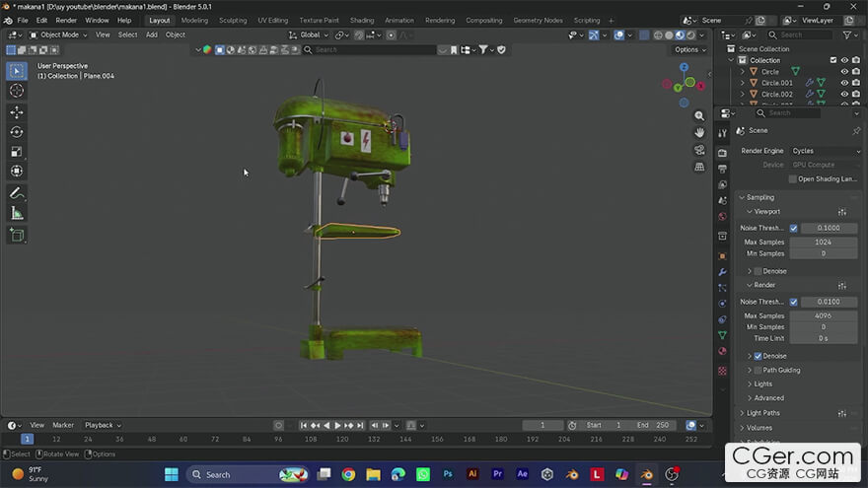Click the viewport Options button
This screenshot has height=488, width=868.
tap(689, 50)
